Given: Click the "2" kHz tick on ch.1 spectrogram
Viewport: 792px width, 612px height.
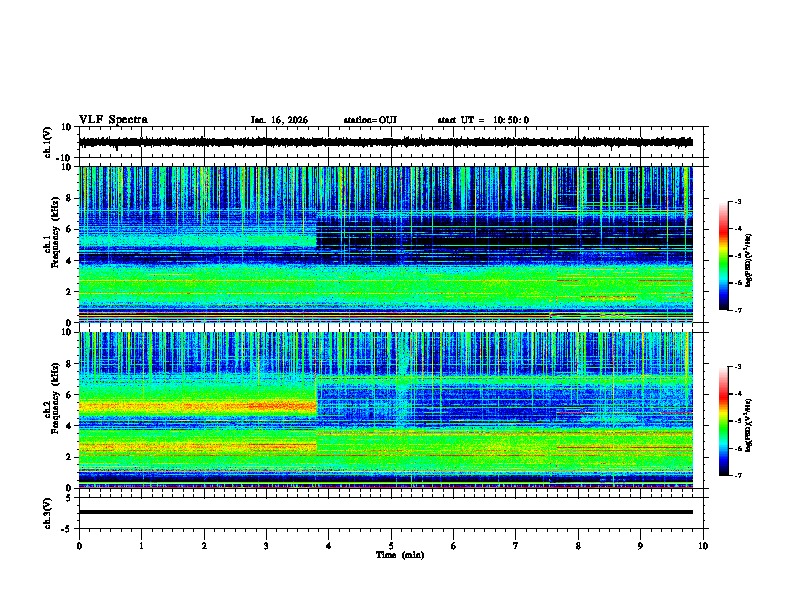Looking at the screenshot, I should 69,292.
